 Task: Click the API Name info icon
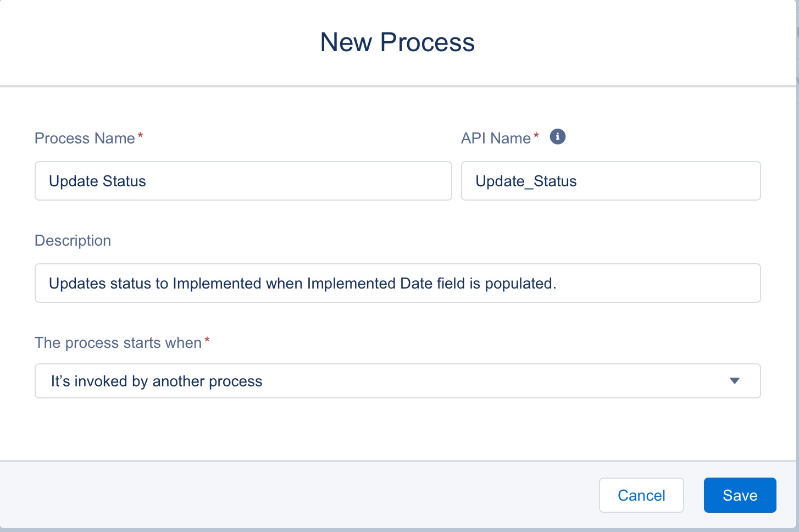[557, 137]
